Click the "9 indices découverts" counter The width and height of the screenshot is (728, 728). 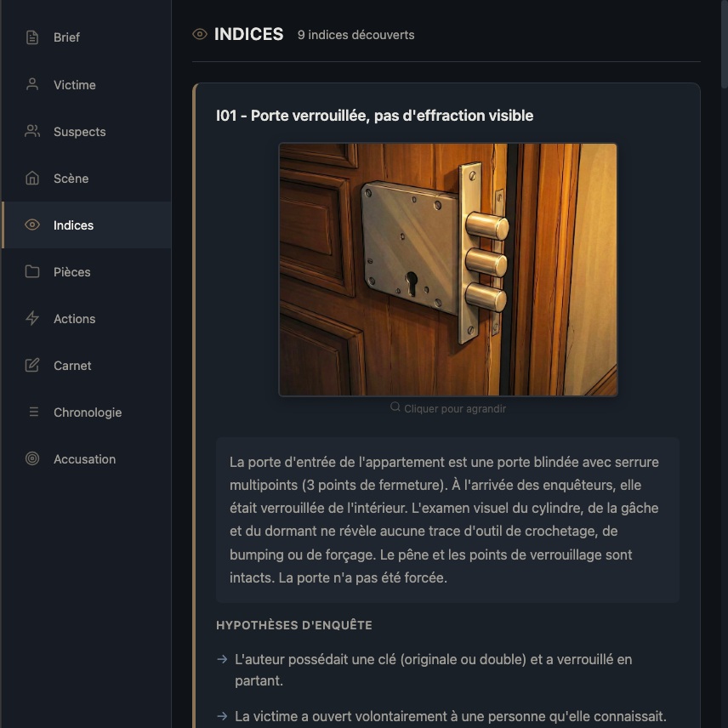[356, 35]
